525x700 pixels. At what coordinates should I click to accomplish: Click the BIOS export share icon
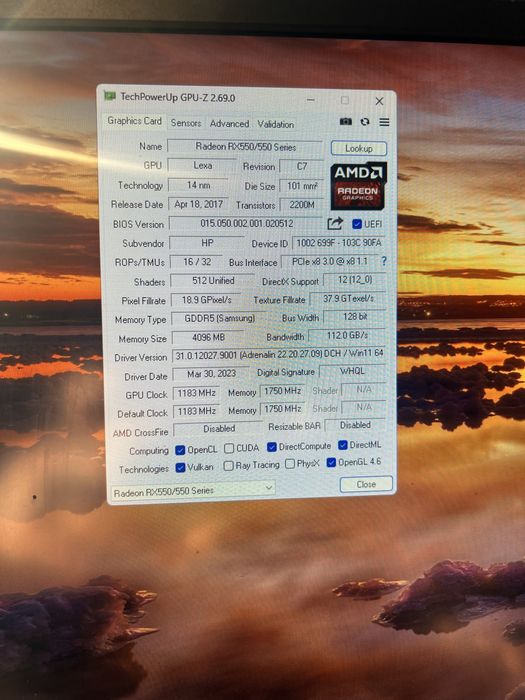point(335,223)
